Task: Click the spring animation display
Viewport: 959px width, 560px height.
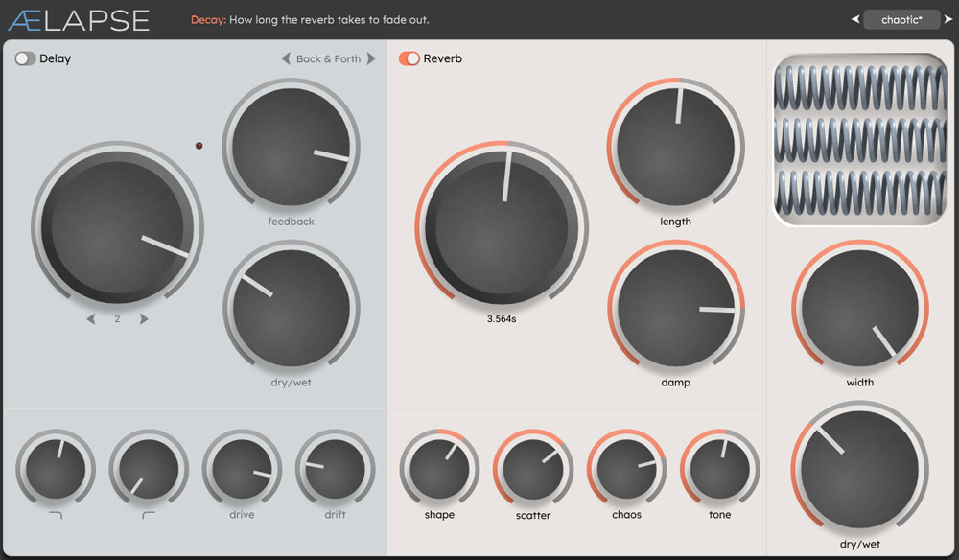Action: 860,139
